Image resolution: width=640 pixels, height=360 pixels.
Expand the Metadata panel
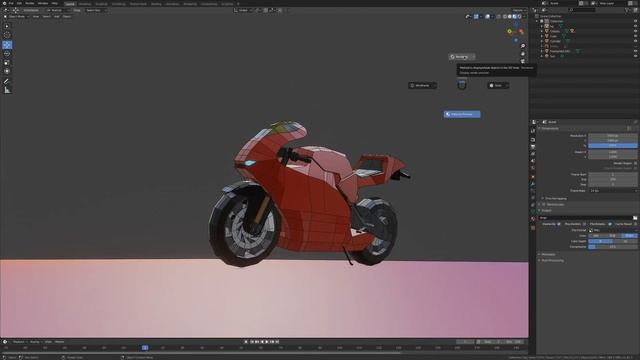click(x=547, y=254)
